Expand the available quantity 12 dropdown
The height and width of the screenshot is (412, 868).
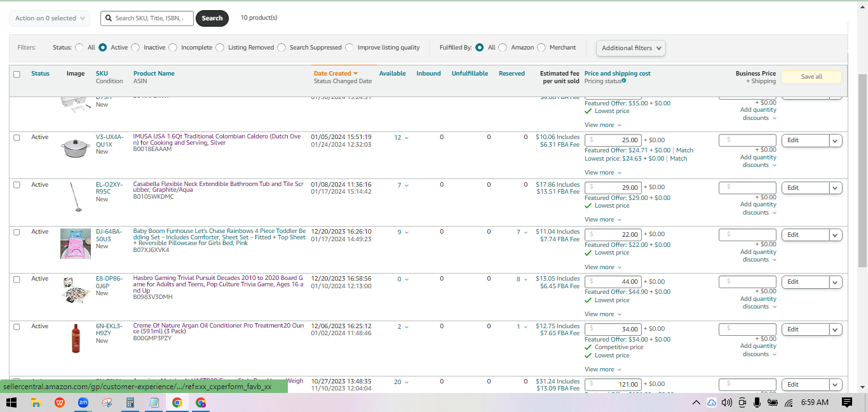pos(401,137)
